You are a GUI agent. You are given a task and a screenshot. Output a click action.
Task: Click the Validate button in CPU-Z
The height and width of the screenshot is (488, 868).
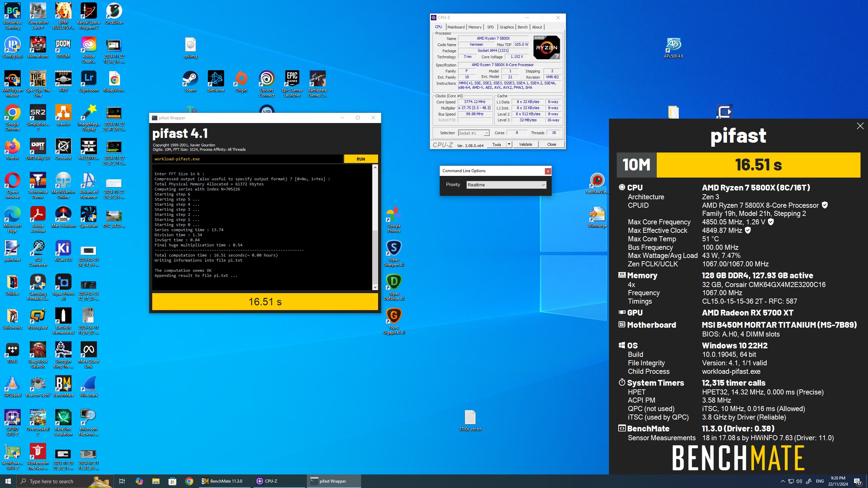pos(526,144)
